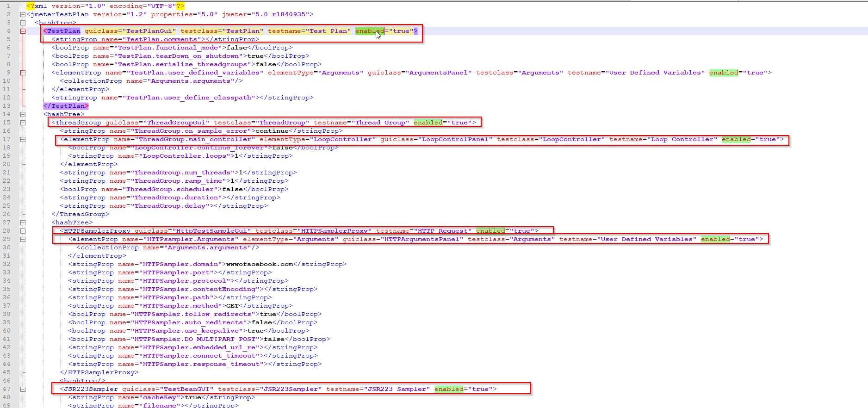The width and height of the screenshot is (868, 408).
Task: Click the ThreadGroup.scheduler property
Action: tap(174, 189)
